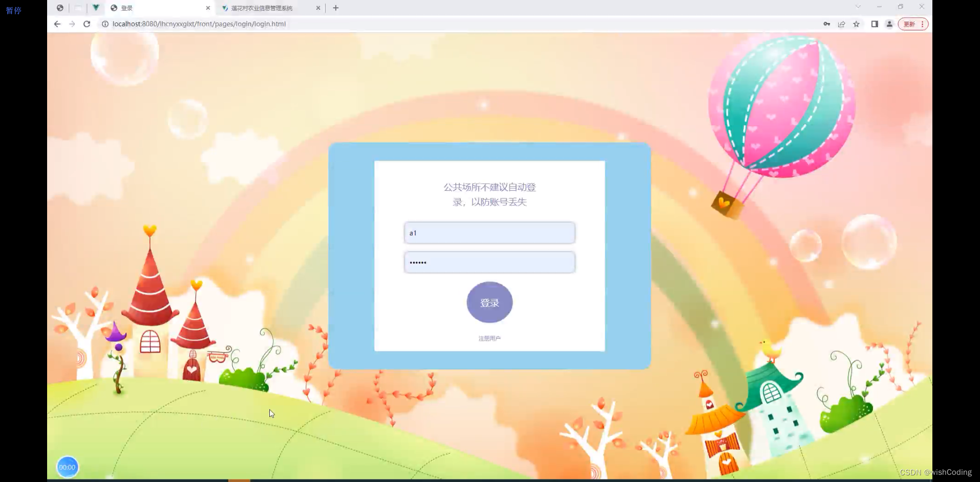Focus the address bar URL
Image resolution: width=980 pixels, height=482 pixels.
click(x=199, y=24)
